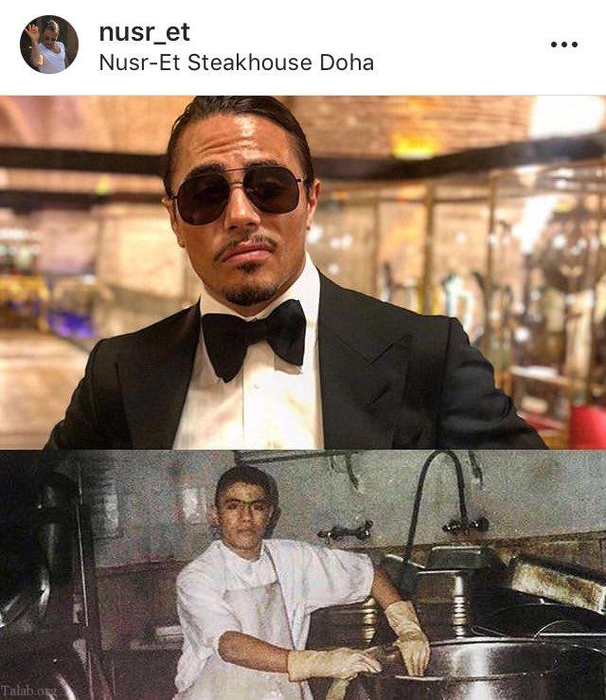
Task: Click the black bow tie
Action: [254, 339]
